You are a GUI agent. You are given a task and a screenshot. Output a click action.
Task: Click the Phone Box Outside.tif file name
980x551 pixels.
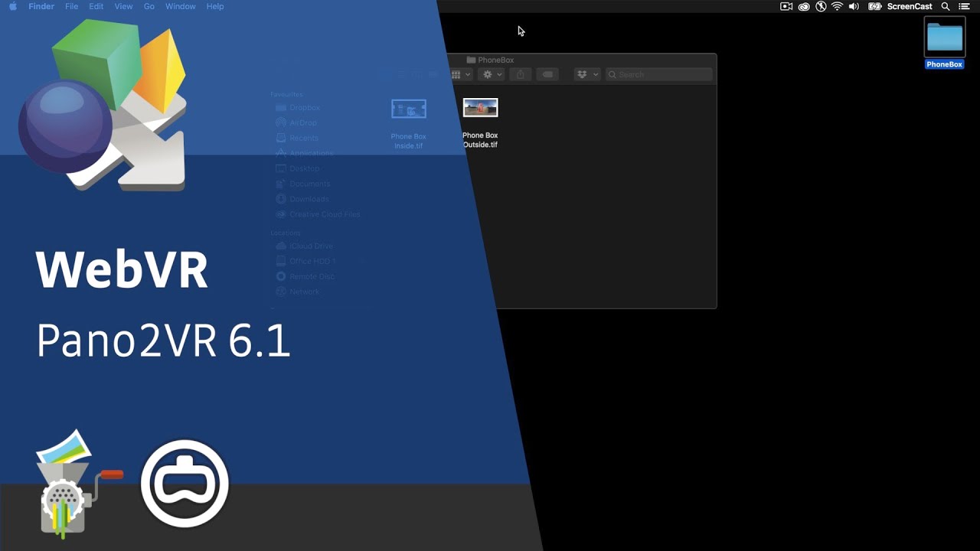point(480,140)
